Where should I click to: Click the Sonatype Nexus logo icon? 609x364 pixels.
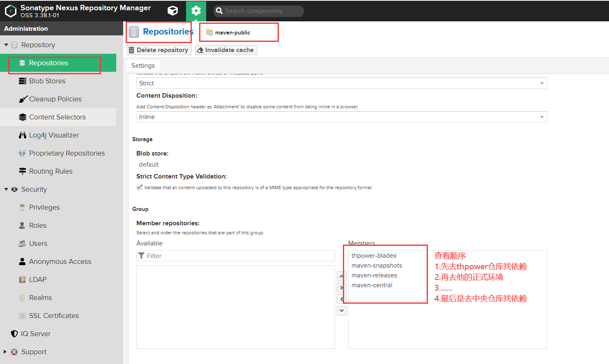pyautogui.click(x=11, y=11)
